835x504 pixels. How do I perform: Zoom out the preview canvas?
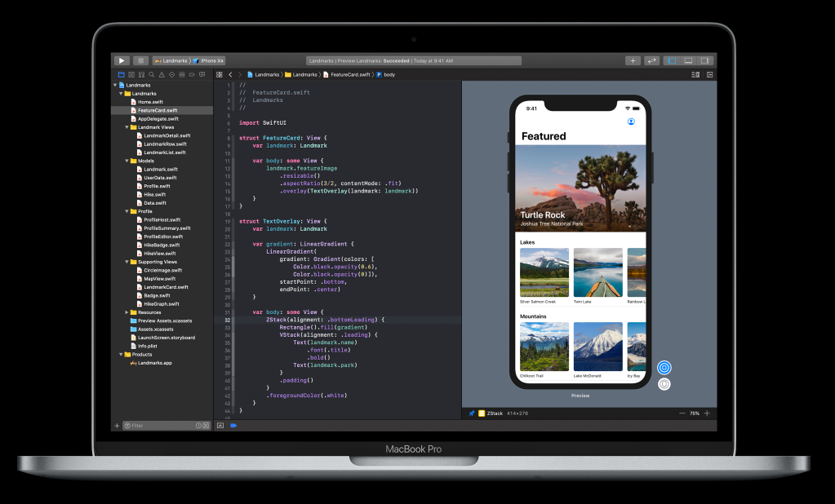coord(682,413)
